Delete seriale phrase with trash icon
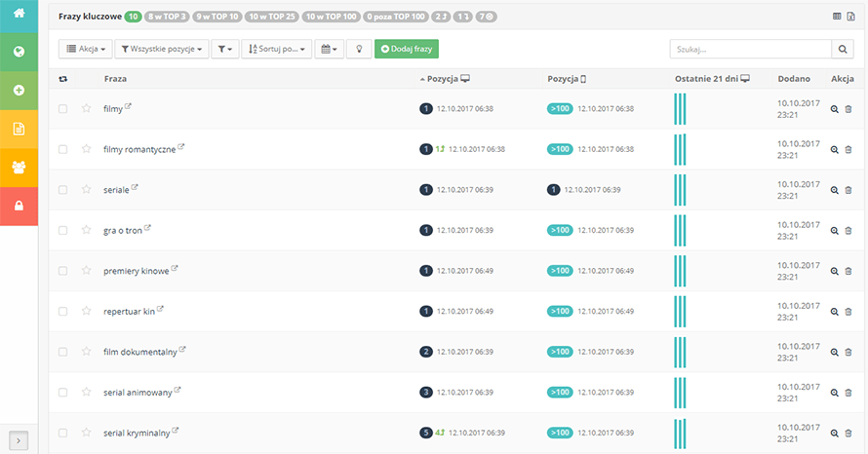The image size is (868, 454). 848,190
